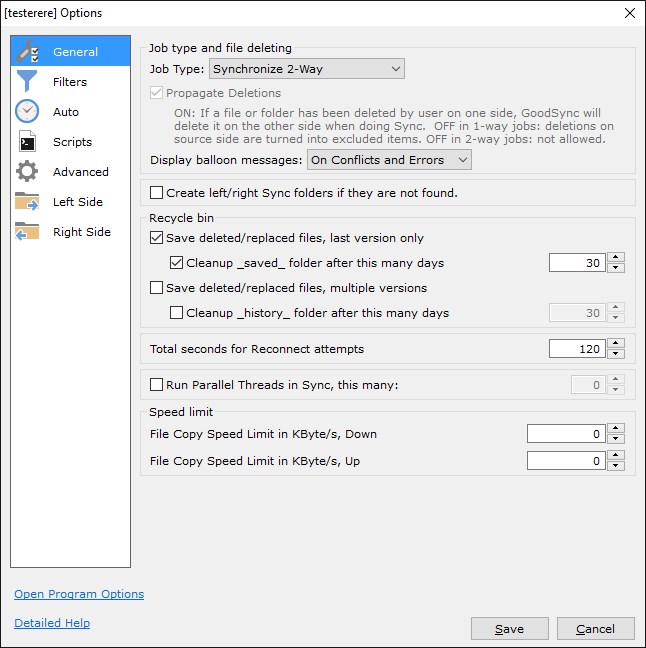Open Program Options link
This screenshot has height=648, width=646.
pos(79,594)
